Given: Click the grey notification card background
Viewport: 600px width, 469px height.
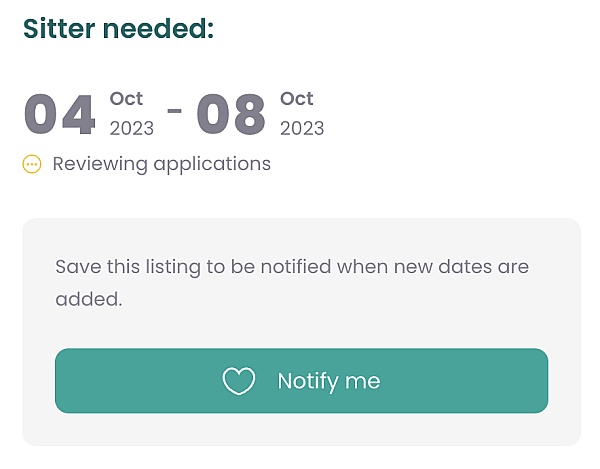Looking at the screenshot, I should tap(302, 236).
